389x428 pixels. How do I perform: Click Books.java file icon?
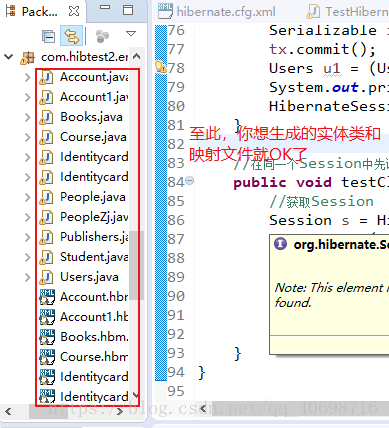pyautogui.click(x=46, y=117)
